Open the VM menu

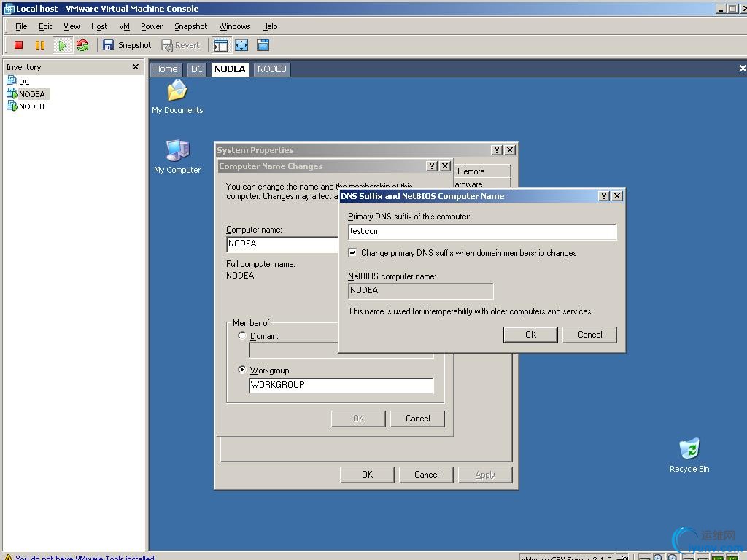(x=124, y=26)
